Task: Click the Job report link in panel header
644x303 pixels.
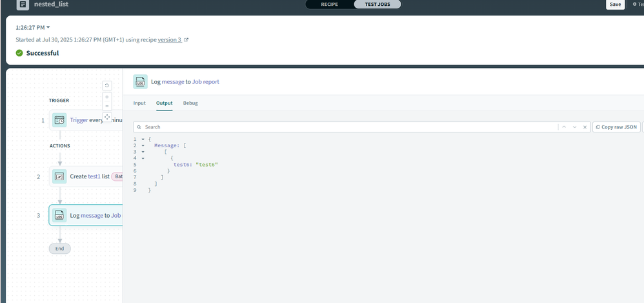Action: pos(206,82)
